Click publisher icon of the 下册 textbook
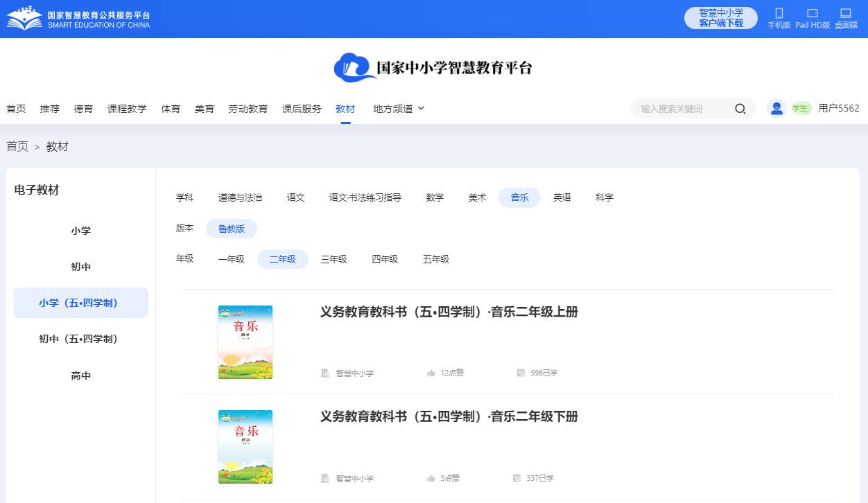The width and height of the screenshot is (868, 503). point(325,478)
